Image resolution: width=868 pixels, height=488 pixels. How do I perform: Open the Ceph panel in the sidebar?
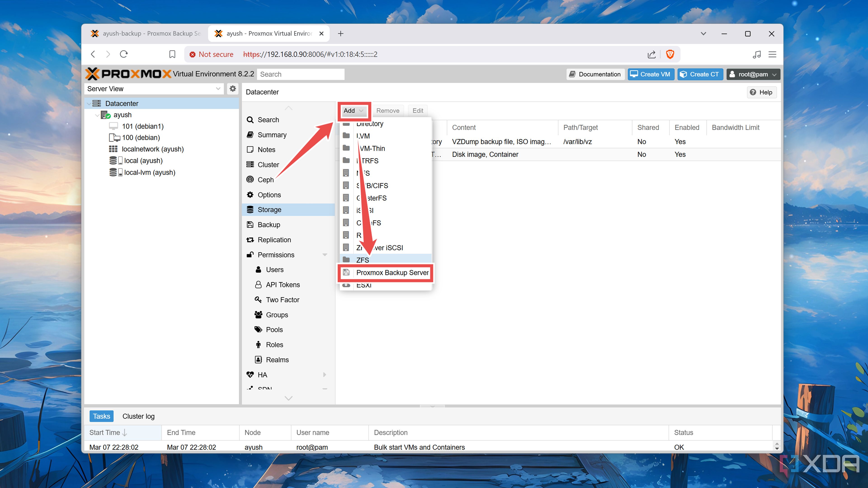click(266, 180)
